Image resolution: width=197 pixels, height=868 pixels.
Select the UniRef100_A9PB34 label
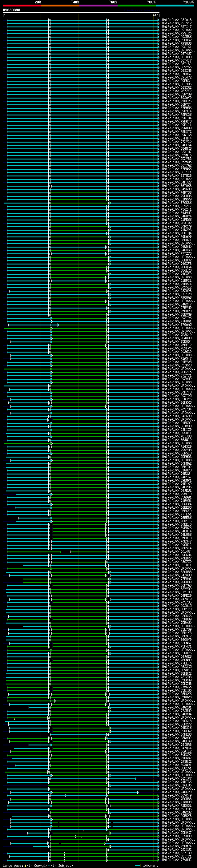[177, 81]
